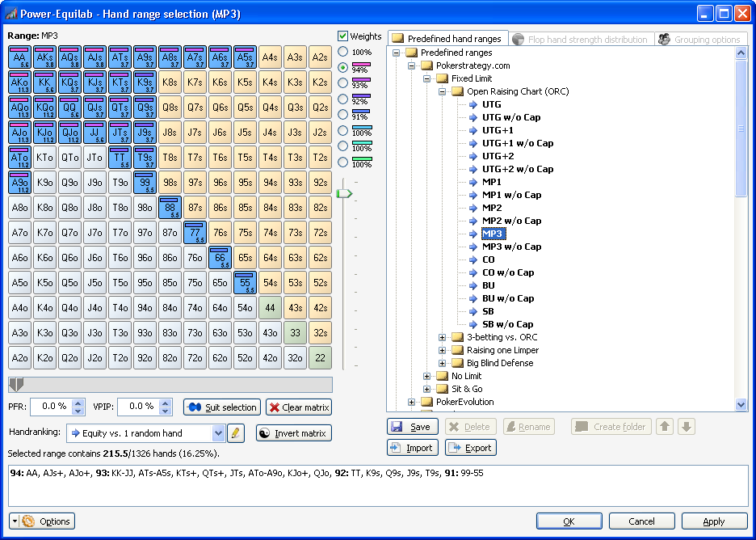This screenshot has width=756, height=540.
Task: Click the Apply button
Action: (x=715, y=521)
